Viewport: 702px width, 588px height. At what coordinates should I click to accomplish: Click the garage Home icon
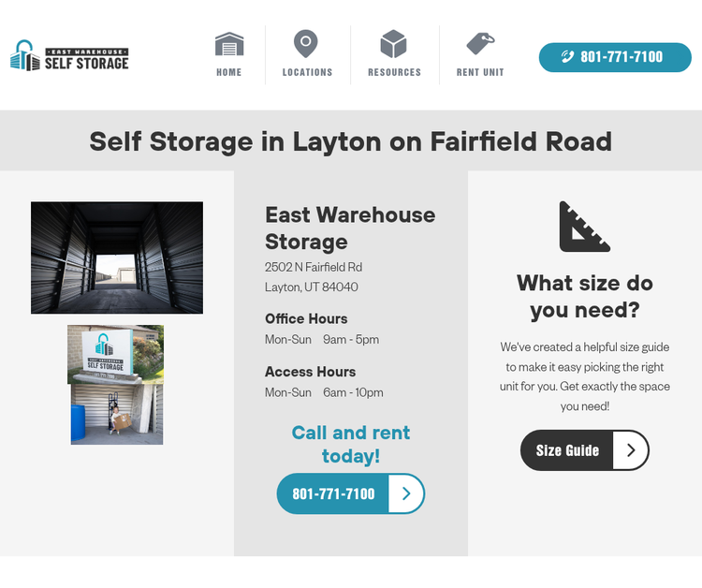point(229,44)
